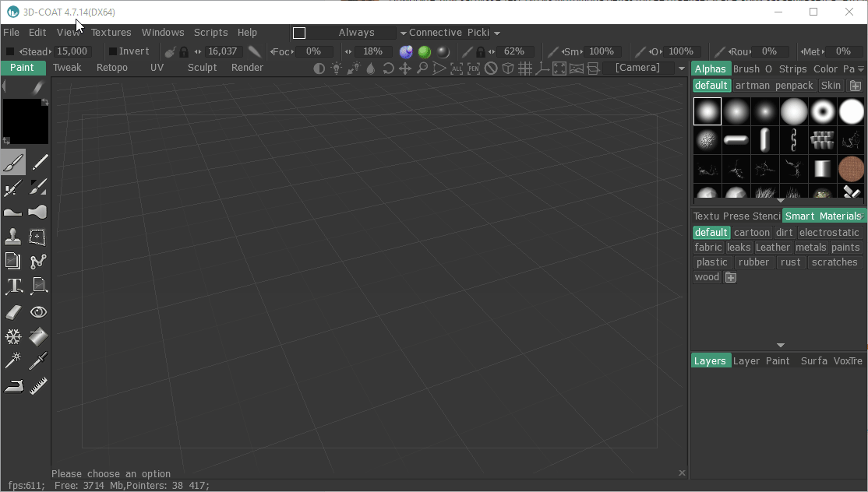Add a new alphas folder

pos(856,86)
